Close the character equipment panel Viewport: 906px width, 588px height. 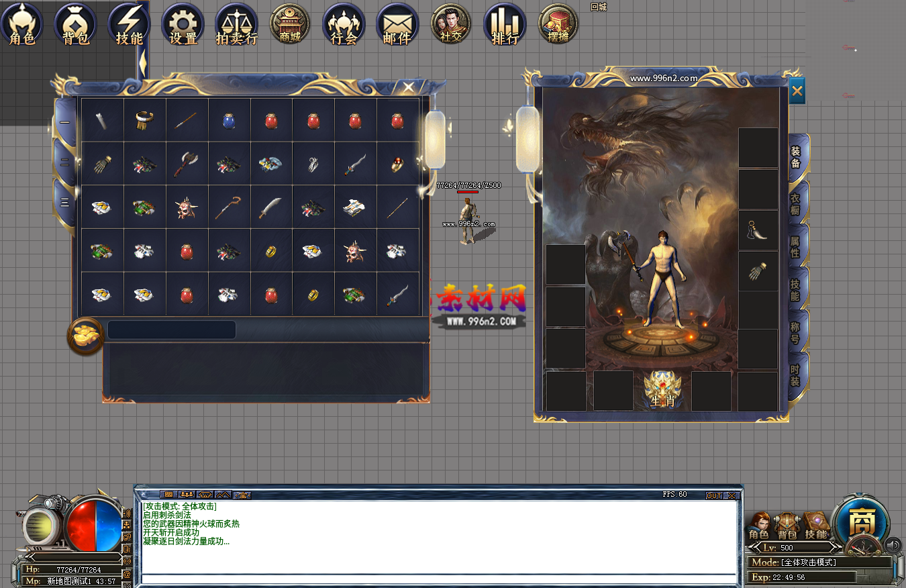click(797, 91)
